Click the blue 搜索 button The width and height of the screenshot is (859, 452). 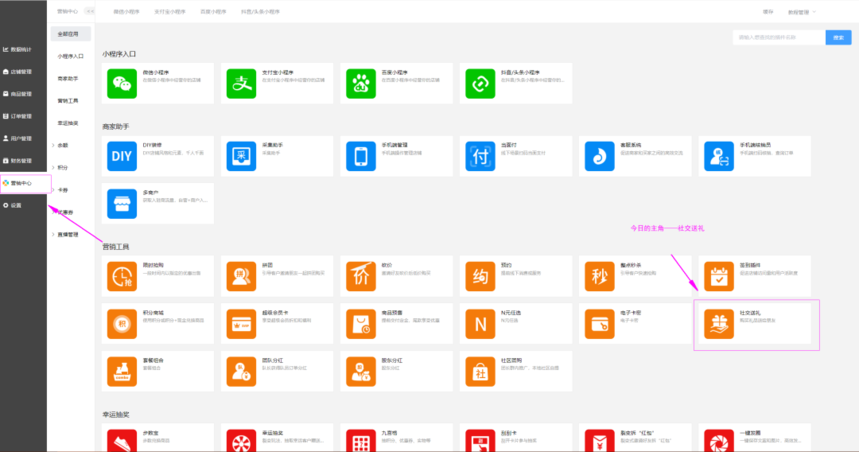point(838,37)
